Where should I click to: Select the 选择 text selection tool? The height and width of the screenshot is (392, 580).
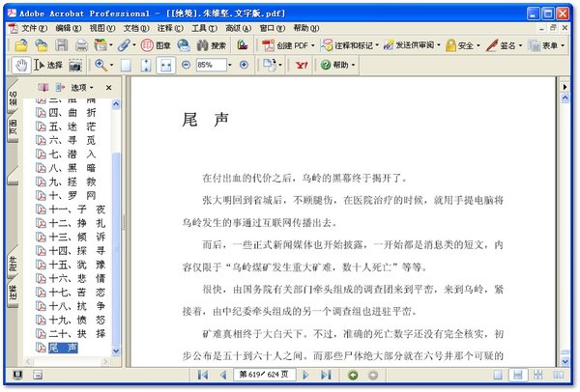coord(49,66)
